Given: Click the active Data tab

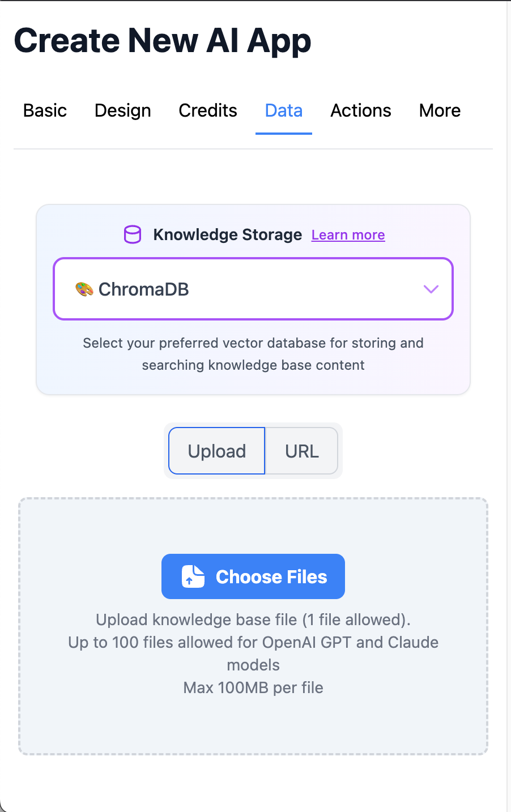Looking at the screenshot, I should coord(284,110).
